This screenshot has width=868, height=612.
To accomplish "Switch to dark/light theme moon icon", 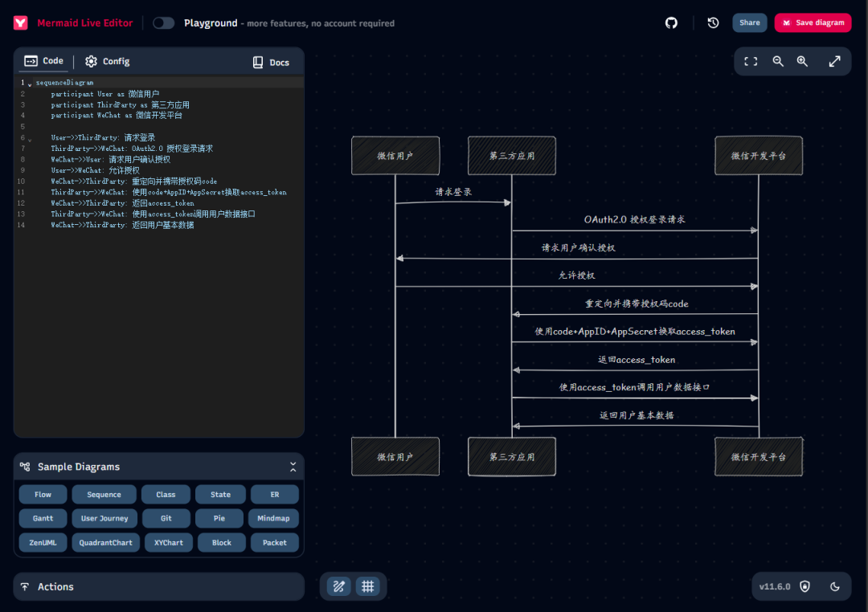I will pos(835,587).
